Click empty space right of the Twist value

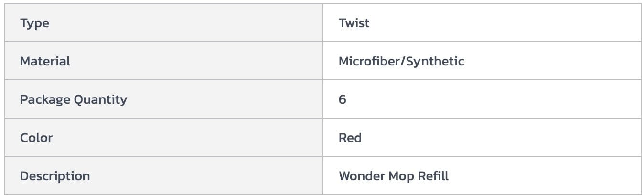click(502, 23)
